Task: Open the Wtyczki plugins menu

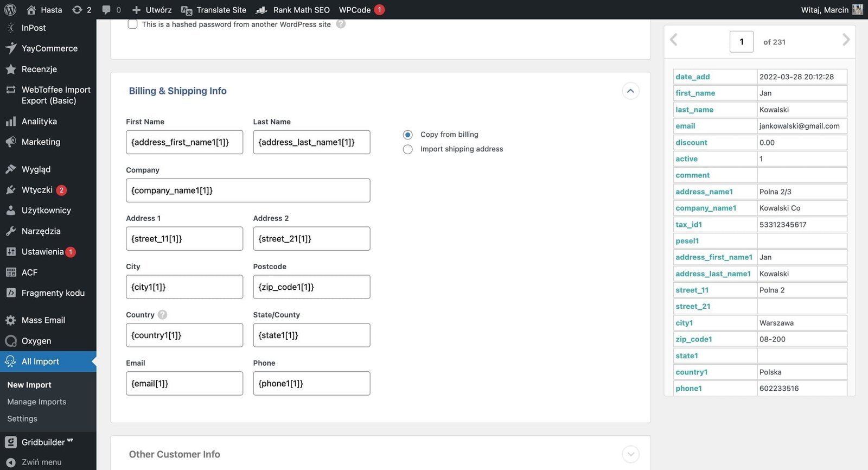Action: [37, 190]
